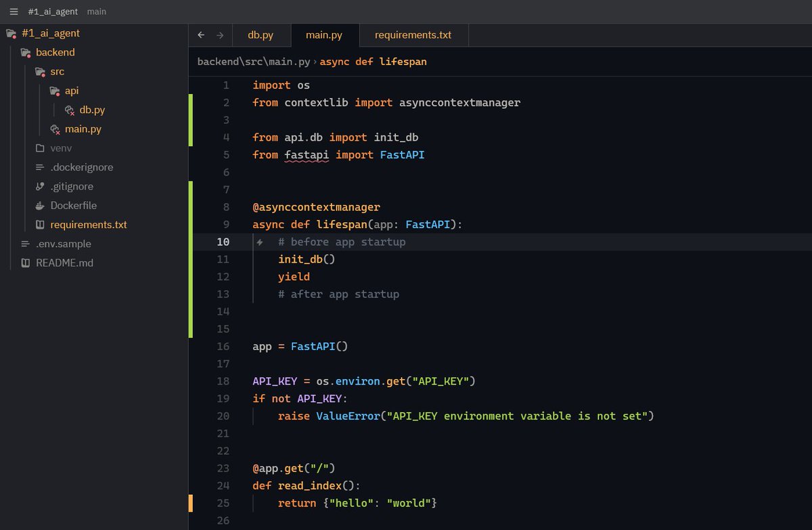Screen dimensions: 812x530
Task: Open the hamburger main menu
Action: pos(14,12)
